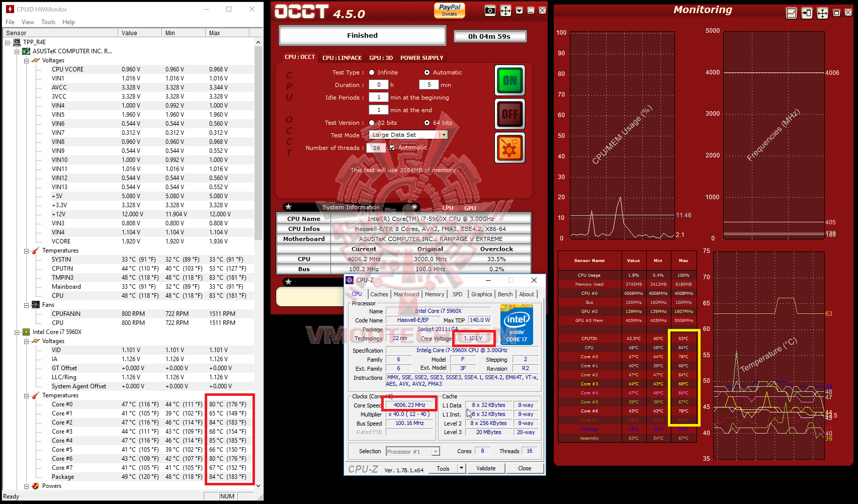The height and width of the screenshot is (504, 858).
Task: Click the move-window arrows icon in OCCT
Action: click(x=505, y=11)
